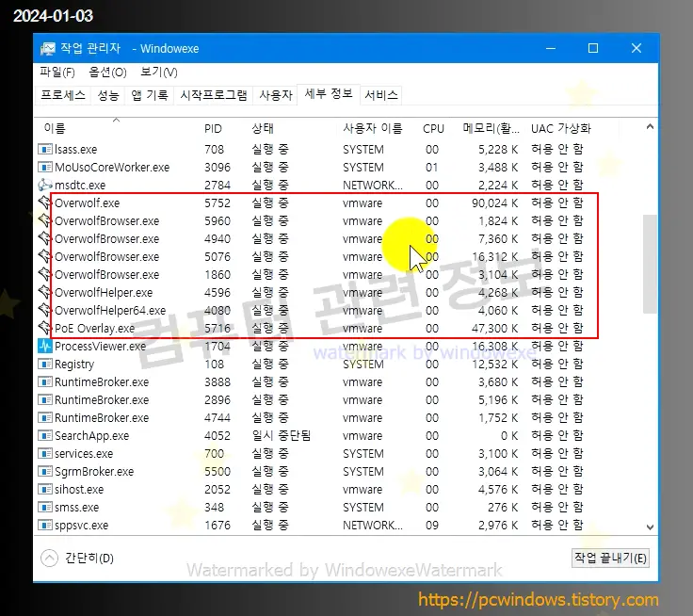Click icon of RuntimeBroker.exe PID 4744
This screenshot has width=693, height=616.
(x=45, y=417)
